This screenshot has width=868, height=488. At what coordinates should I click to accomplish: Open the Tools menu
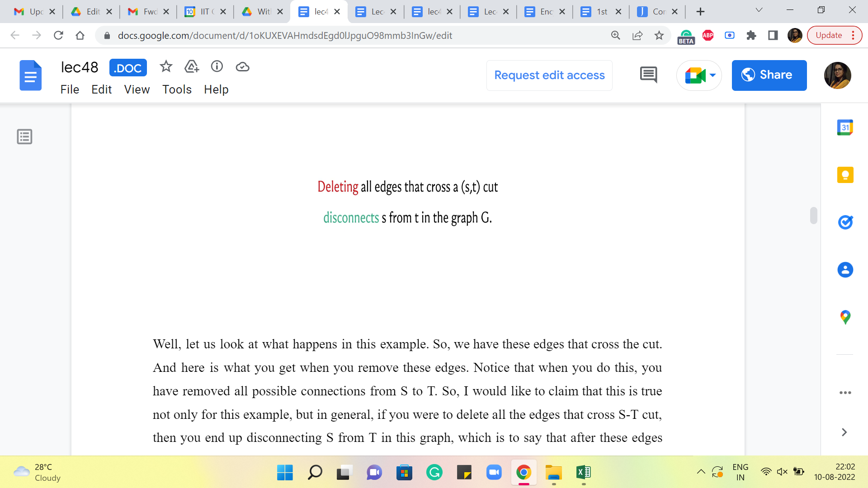tap(177, 89)
